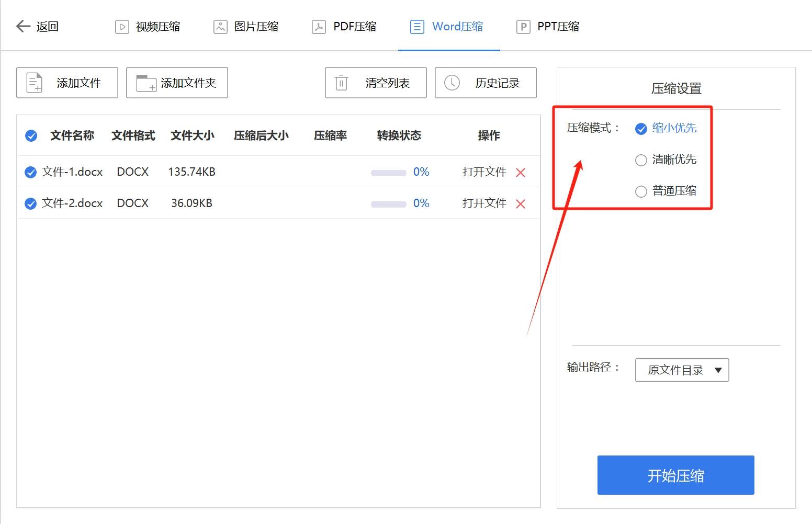Click the 历史记录 clock icon
This screenshot has height=524, width=812.
point(451,82)
